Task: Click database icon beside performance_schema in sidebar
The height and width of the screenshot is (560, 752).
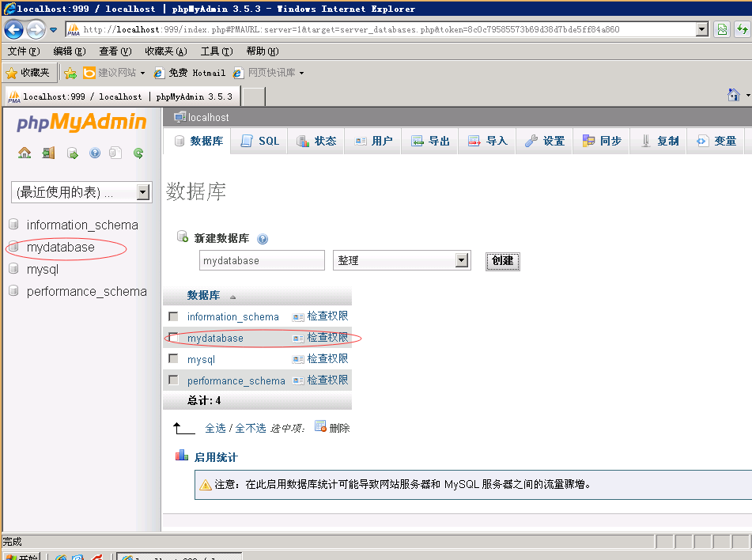Action: click(14, 291)
